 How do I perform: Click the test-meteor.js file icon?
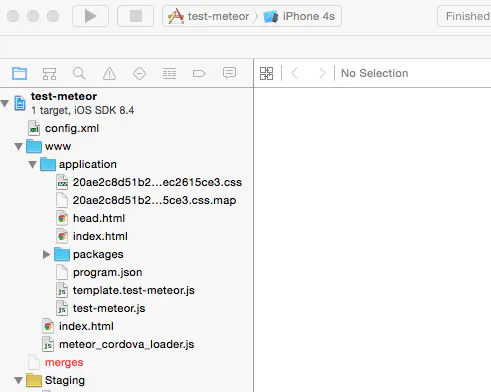pyautogui.click(x=62, y=308)
